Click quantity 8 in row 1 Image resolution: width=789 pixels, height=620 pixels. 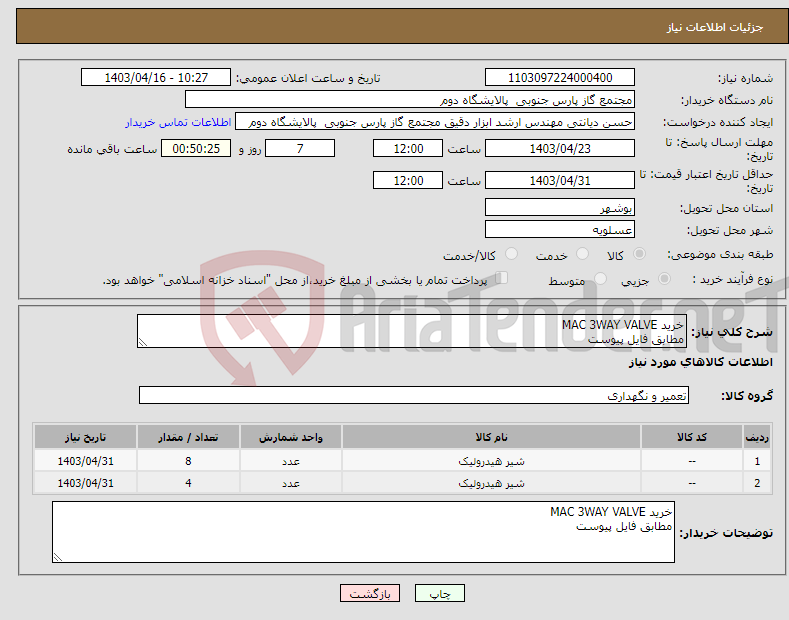click(188, 461)
